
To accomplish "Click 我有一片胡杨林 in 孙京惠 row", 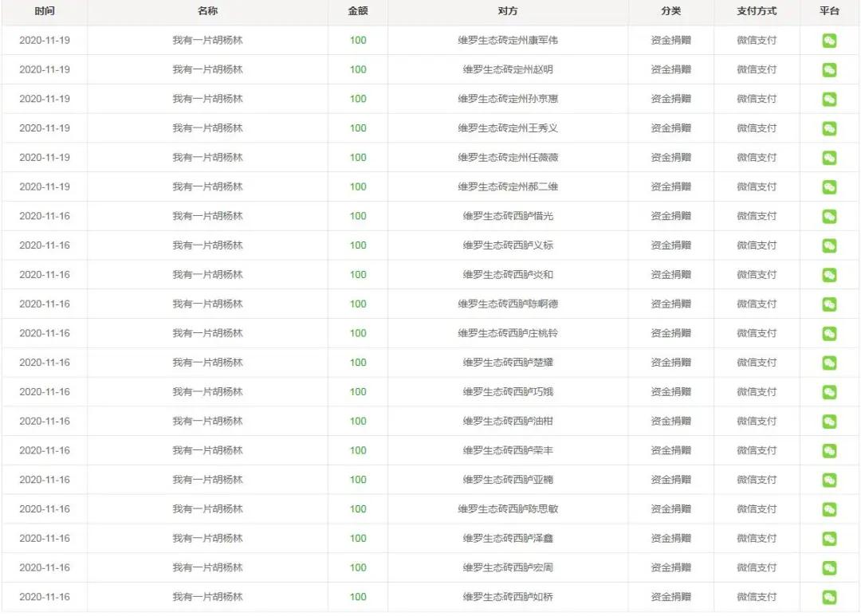I will click(x=207, y=99).
